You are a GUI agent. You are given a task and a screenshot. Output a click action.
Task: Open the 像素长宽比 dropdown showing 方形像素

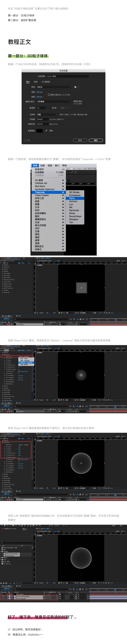(x=54, y=101)
